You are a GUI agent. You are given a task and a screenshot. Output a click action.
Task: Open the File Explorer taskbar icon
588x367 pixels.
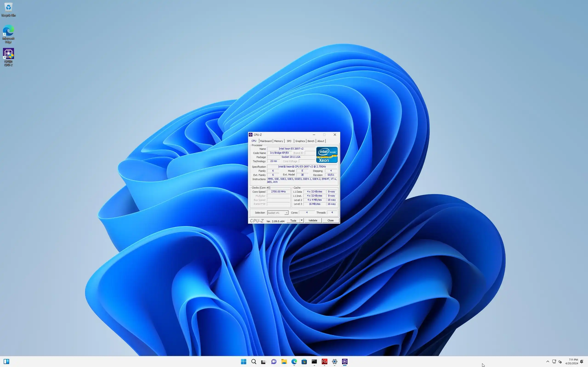[284, 361]
